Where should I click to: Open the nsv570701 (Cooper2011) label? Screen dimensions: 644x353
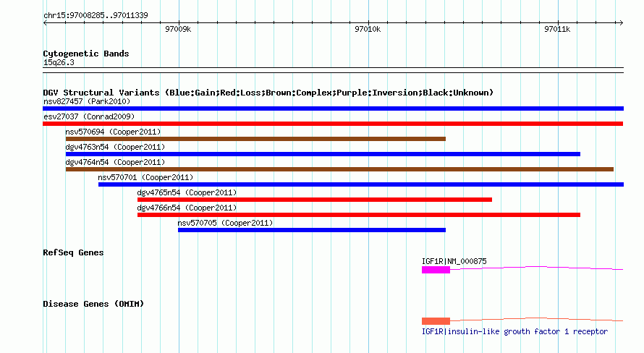(145, 177)
